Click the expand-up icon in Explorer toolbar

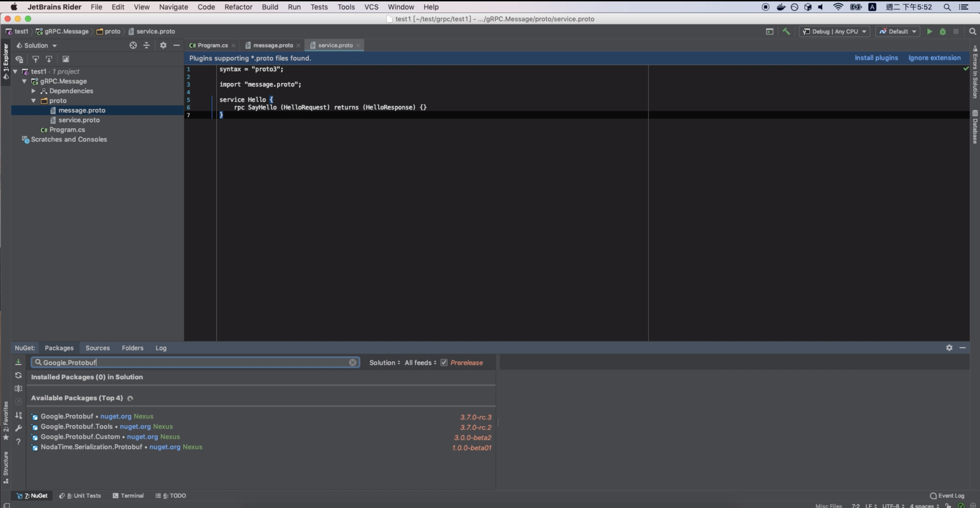[35, 59]
